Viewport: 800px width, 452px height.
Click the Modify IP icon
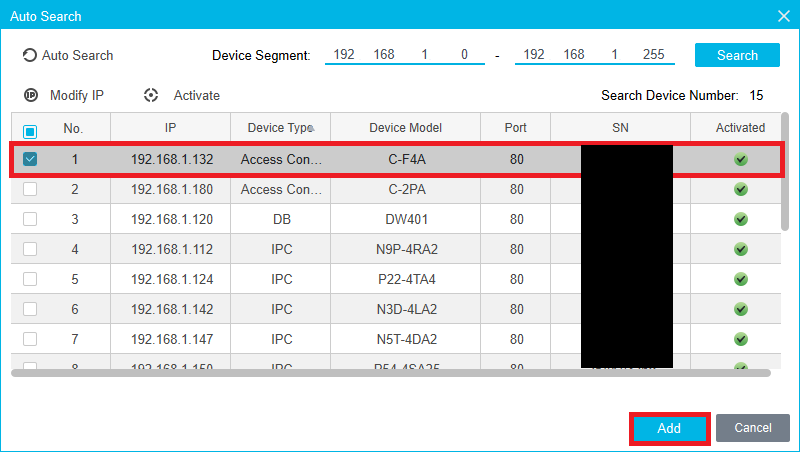[x=31, y=95]
